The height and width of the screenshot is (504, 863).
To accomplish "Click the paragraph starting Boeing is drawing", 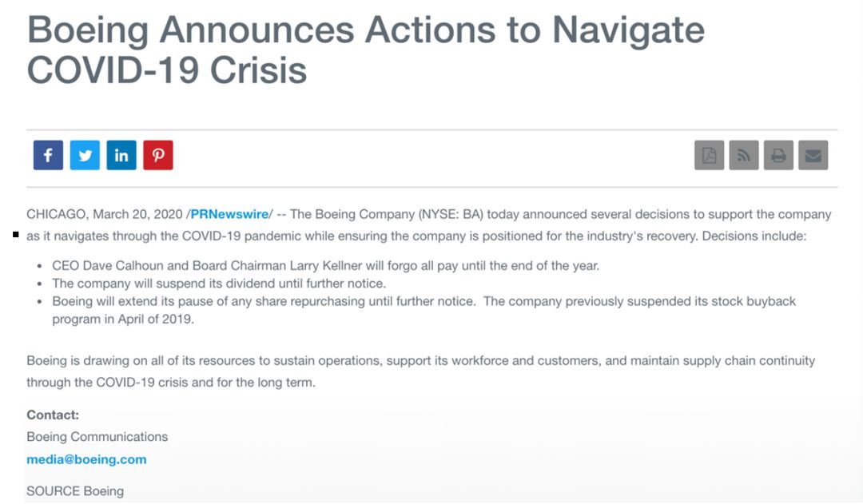I will click(420, 371).
